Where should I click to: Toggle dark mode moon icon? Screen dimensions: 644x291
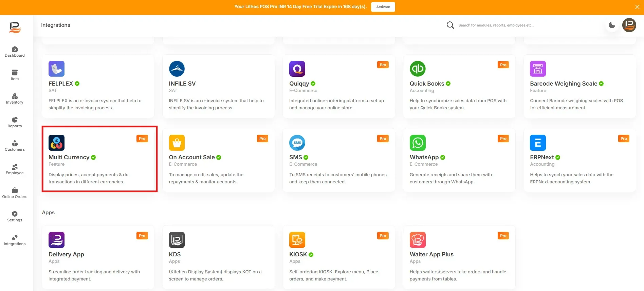[x=612, y=25]
